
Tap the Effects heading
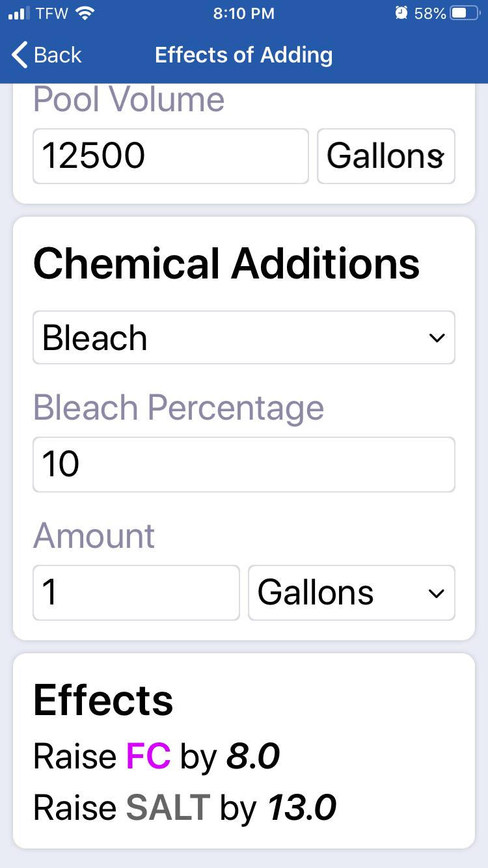click(103, 700)
